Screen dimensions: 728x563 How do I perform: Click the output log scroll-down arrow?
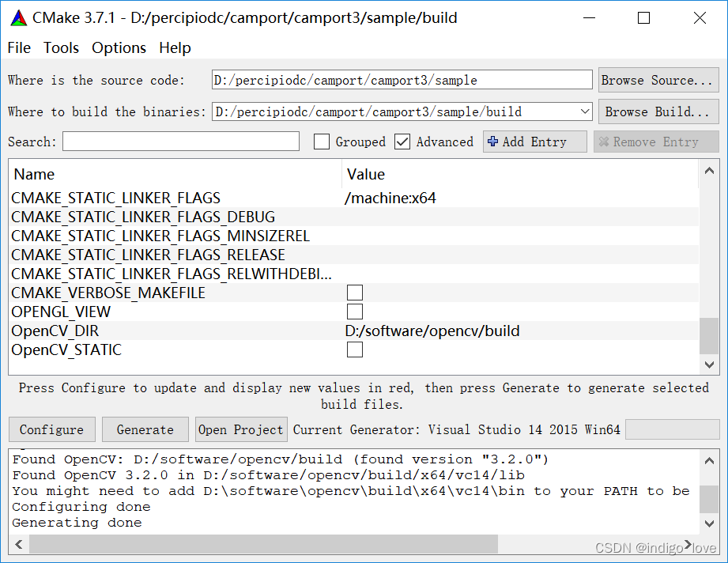(x=709, y=524)
